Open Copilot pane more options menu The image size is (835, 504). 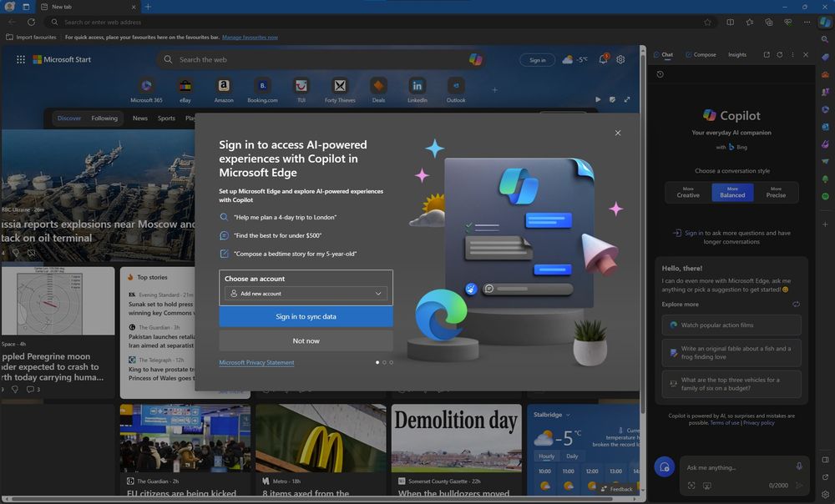coord(792,55)
